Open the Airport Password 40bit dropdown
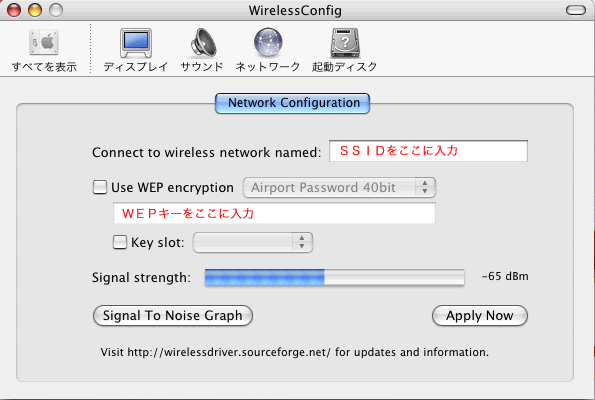The image size is (595, 400). pyautogui.click(x=339, y=187)
